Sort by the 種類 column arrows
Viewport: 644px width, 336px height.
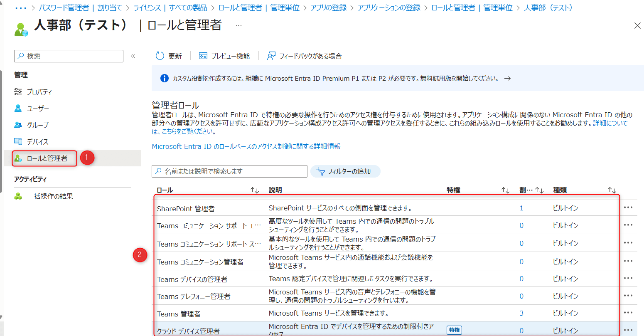pos(612,190)
